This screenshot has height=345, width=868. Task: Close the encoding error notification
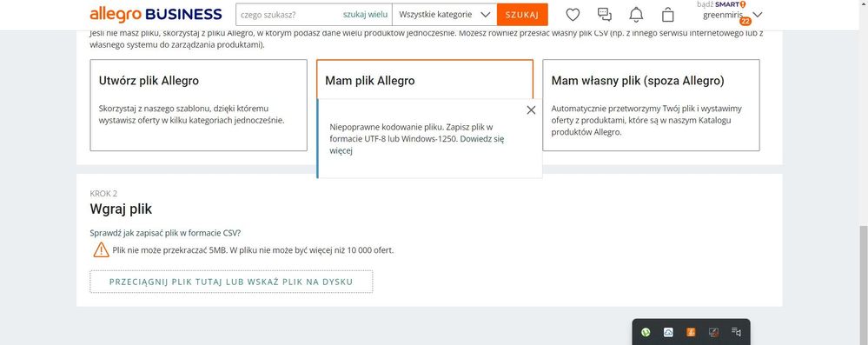(x=531, y=109)
